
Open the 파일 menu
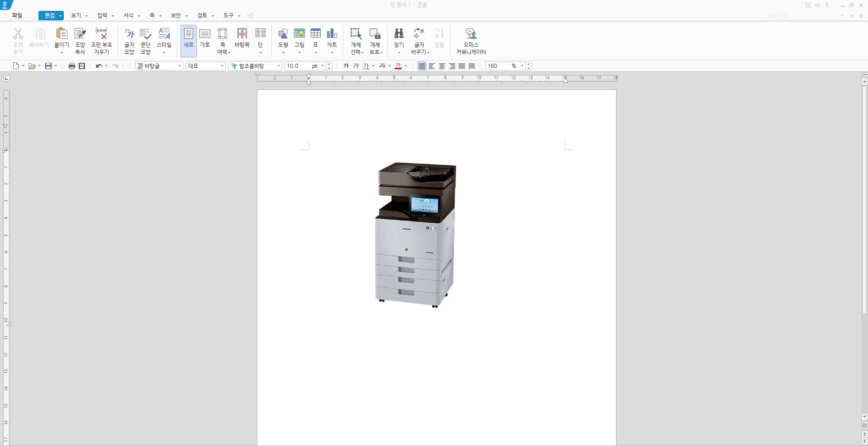click(x=17, y=15)
